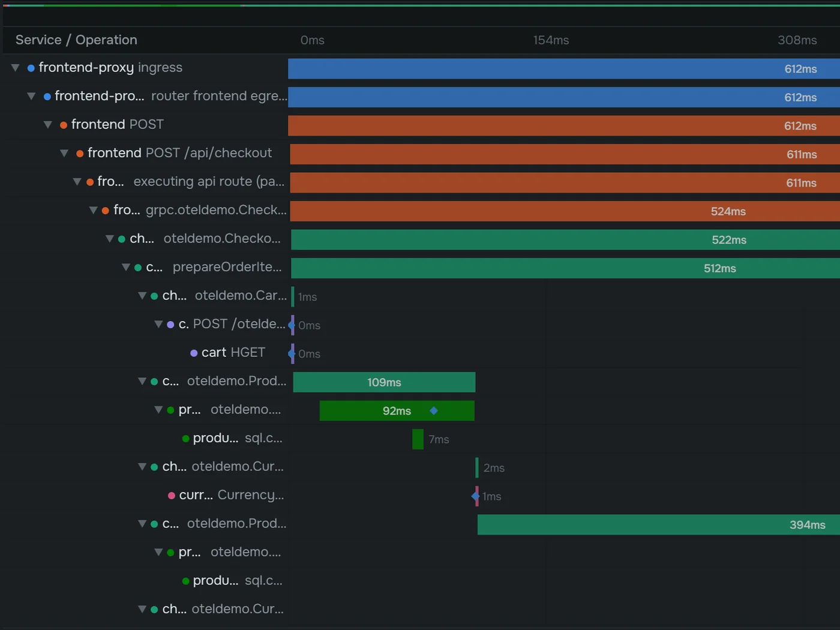840x630 pixels.
Task: Click the 394ms oteldemo.Prod bar
Action: [x=659, y=525]
